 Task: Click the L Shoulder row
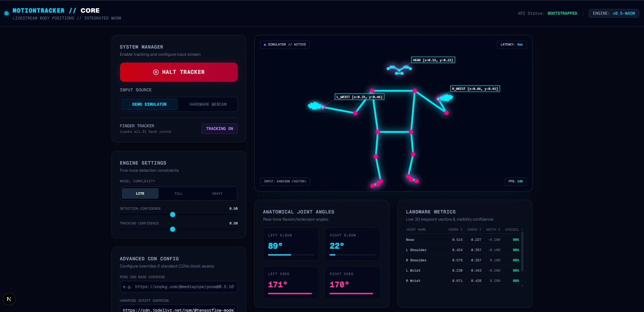click(x=463, y=250)
